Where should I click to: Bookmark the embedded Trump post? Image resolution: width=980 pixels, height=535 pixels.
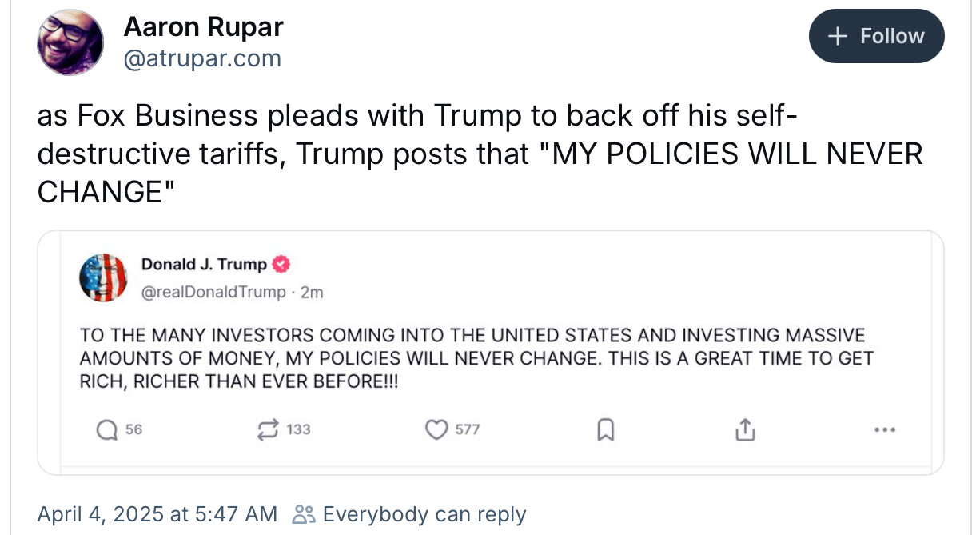pyautogui.click(x=606, y=430)
